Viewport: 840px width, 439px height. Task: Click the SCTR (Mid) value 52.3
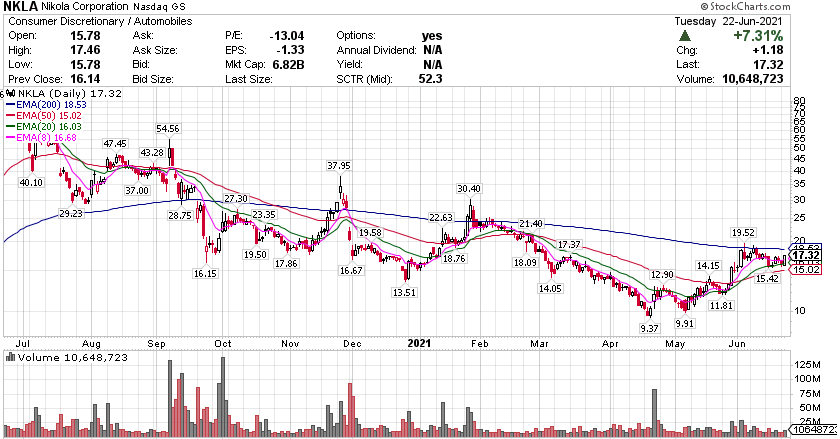pyautogui.click(x=431, y=79)
